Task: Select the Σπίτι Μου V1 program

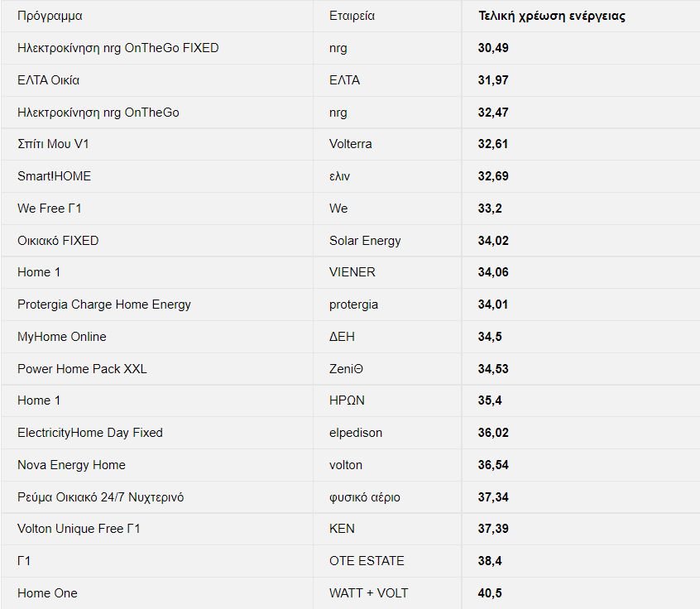Action: [x=53, y=144]
